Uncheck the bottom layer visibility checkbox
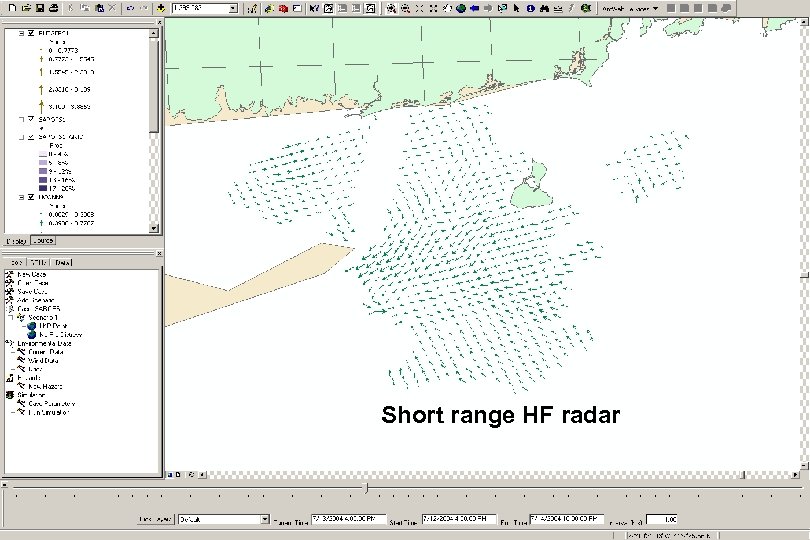 [x=31, y=197]
